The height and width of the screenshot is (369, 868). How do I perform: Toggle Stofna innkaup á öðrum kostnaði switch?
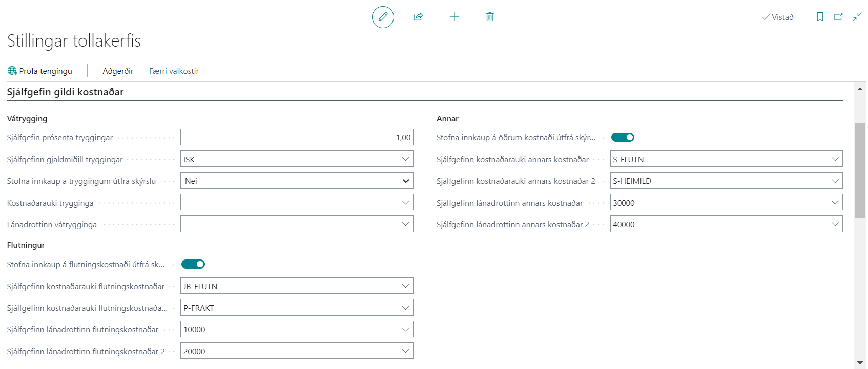623,137
